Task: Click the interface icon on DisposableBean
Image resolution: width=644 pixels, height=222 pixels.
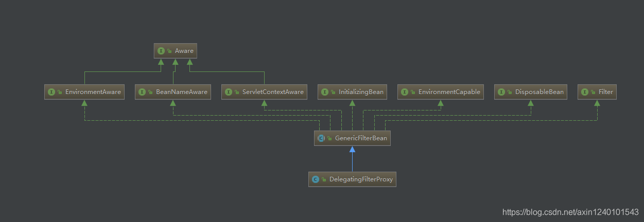Action: [502, 92]
